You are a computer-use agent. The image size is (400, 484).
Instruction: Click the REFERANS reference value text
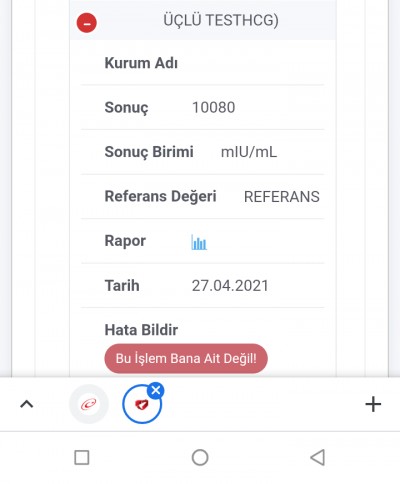(282, 196)
